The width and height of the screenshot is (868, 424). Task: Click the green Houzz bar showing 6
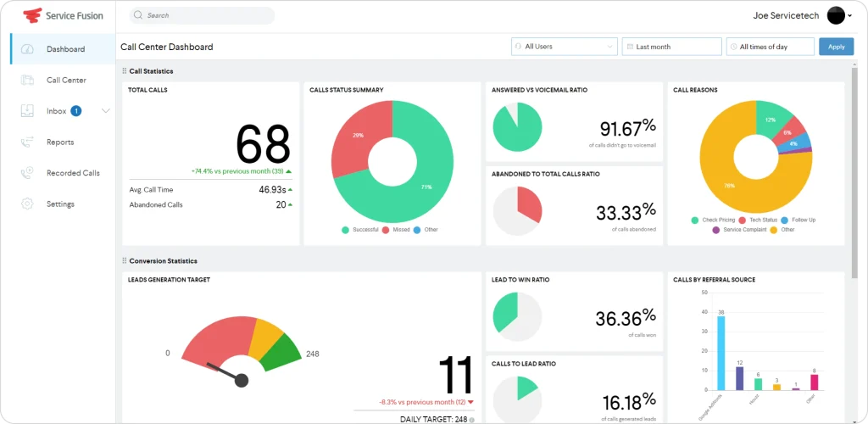[759, 384]
